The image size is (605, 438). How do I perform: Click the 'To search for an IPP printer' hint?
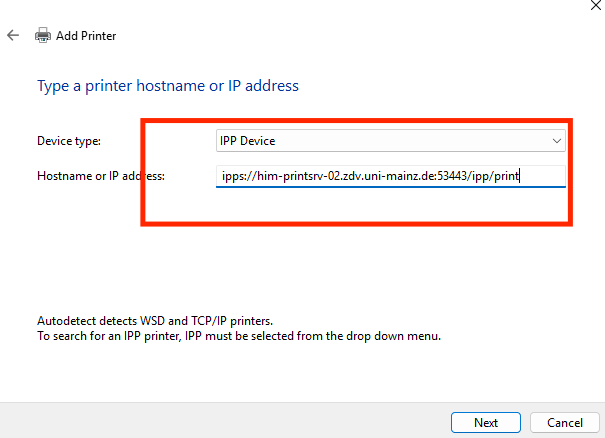click(x=238, y=336)
